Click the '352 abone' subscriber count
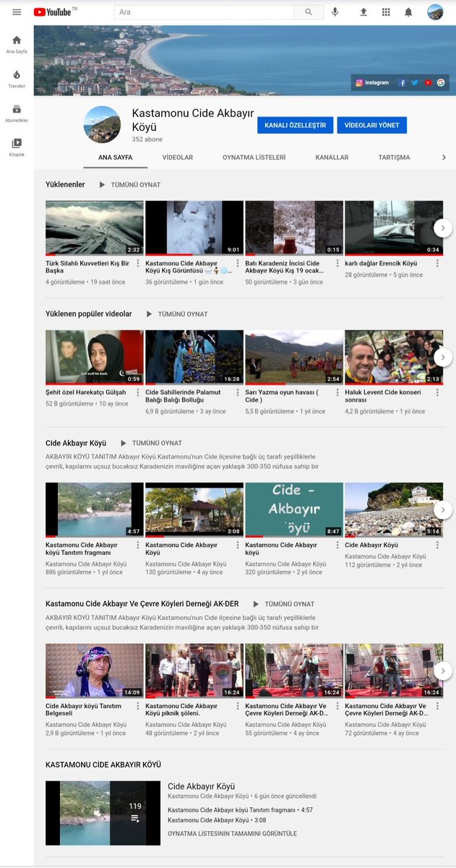The image size is (456, 868). pos(147,140)
